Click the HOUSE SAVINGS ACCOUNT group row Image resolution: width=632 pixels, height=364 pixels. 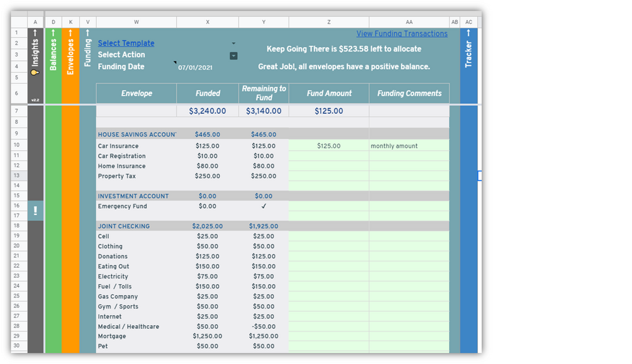pyautogui.click(x=272, y=135)
